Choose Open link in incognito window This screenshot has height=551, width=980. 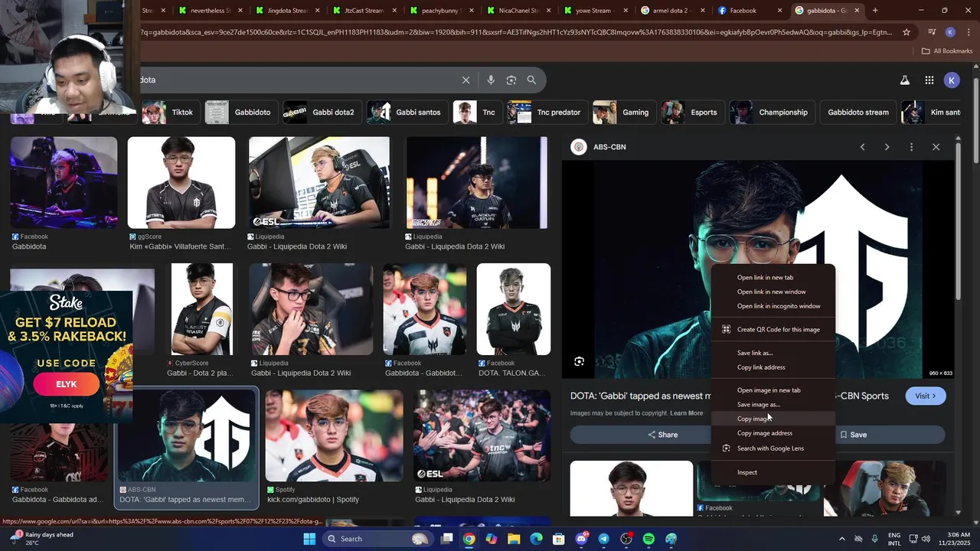coord(773,306)
